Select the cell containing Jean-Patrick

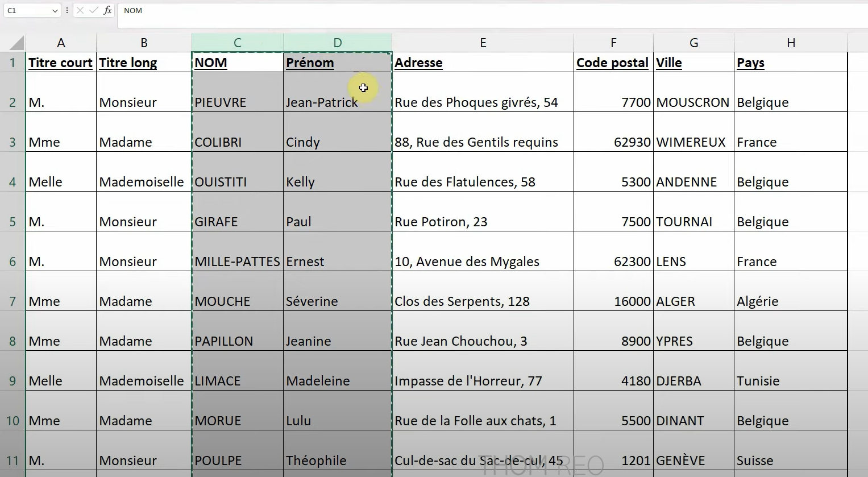point(338,92)
